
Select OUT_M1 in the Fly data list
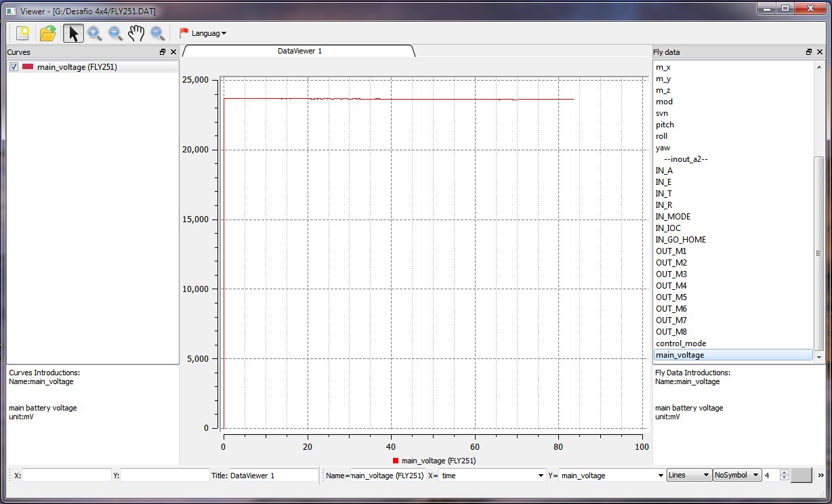(x=671, y=251)
